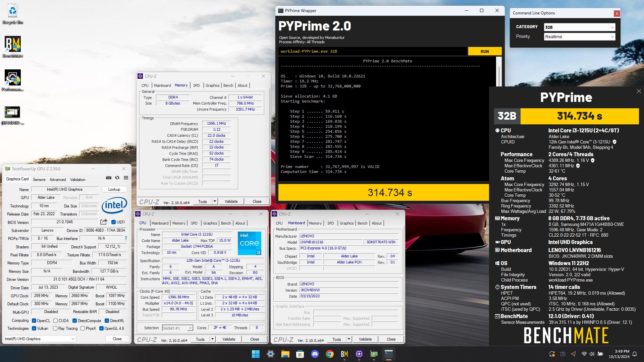This screenshot has width=644, height=362.
Task: Open Settings from the taskbar
Action: (271, 354)
